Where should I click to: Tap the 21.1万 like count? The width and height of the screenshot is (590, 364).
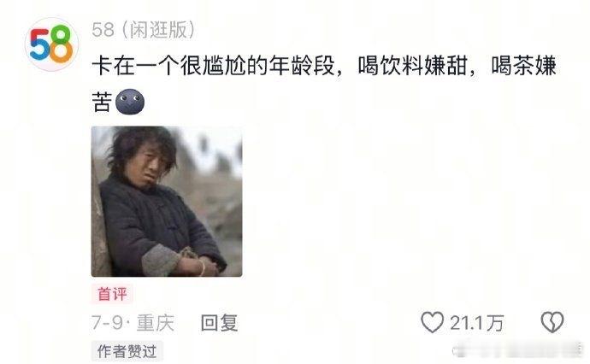476,323
